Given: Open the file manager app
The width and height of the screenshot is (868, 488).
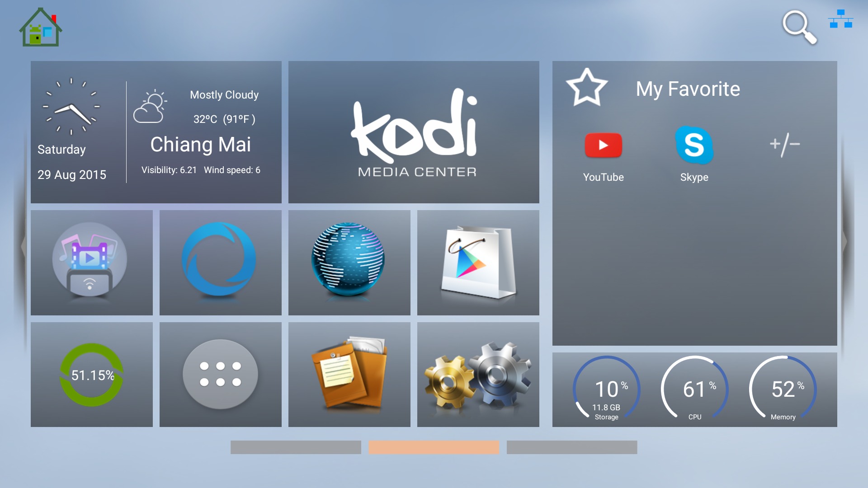Looking at the screenshot, I should tap(349, 375).
